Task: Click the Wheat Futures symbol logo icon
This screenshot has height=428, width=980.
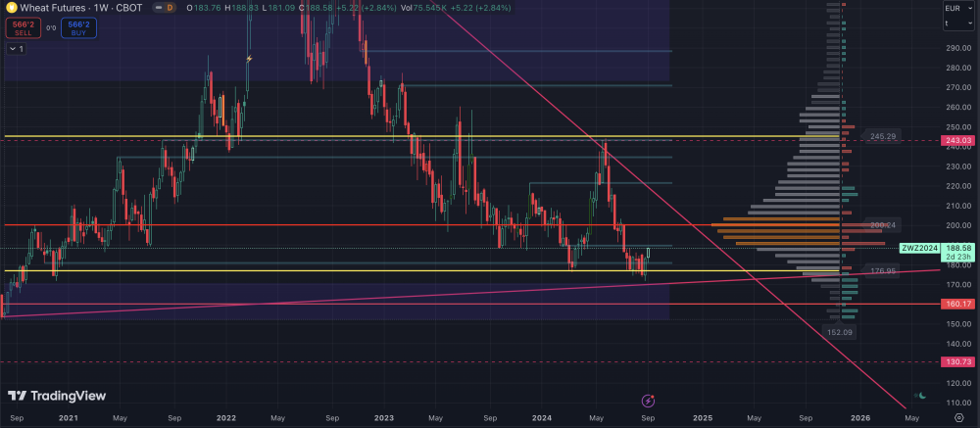Action: click(x=12, y=8)
